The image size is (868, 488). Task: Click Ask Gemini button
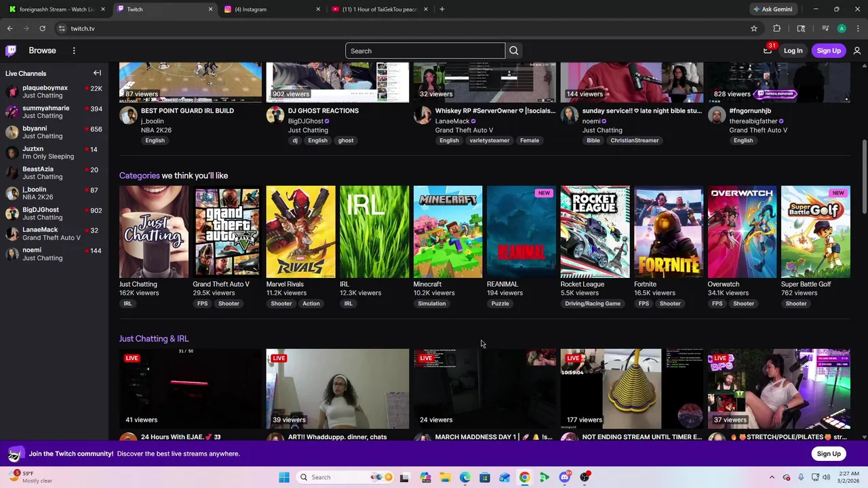tap(772, 9)
